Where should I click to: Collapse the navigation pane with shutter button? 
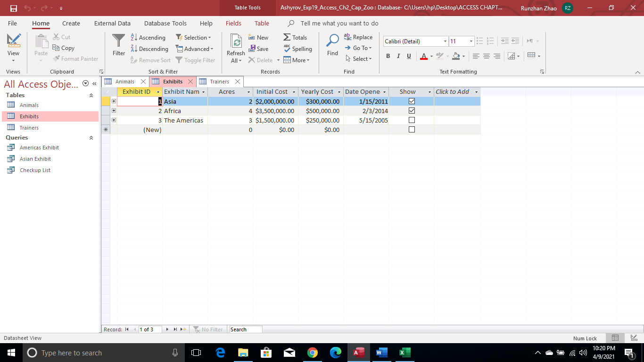coord(94,84)
